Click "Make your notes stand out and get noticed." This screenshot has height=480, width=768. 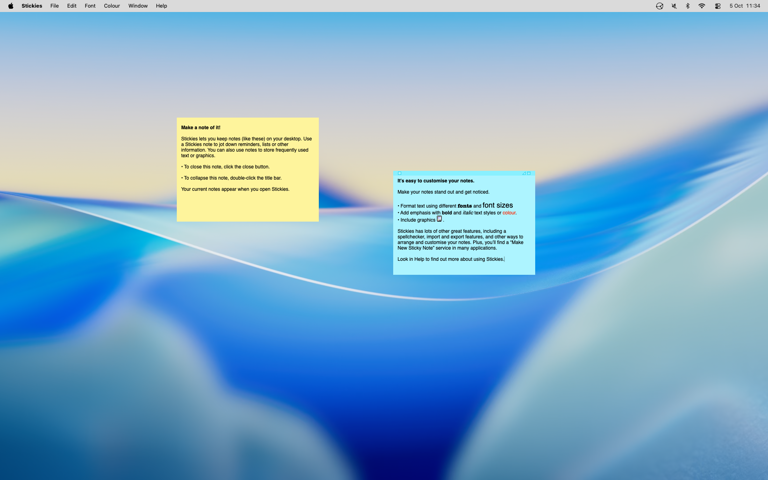(x=443, y=192)
